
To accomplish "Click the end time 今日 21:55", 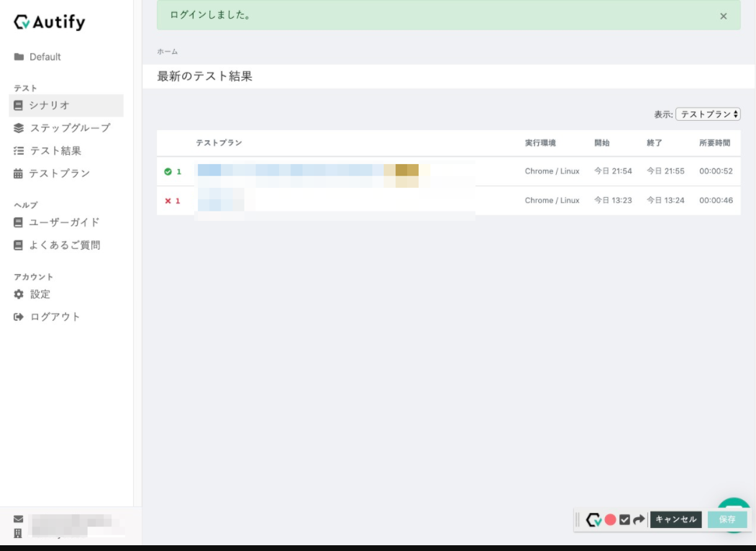I will click(665, 171).
